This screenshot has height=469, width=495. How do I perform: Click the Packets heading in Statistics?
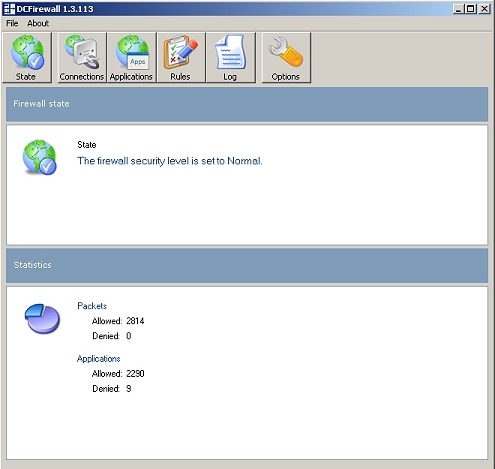click(x=92, y=306)
